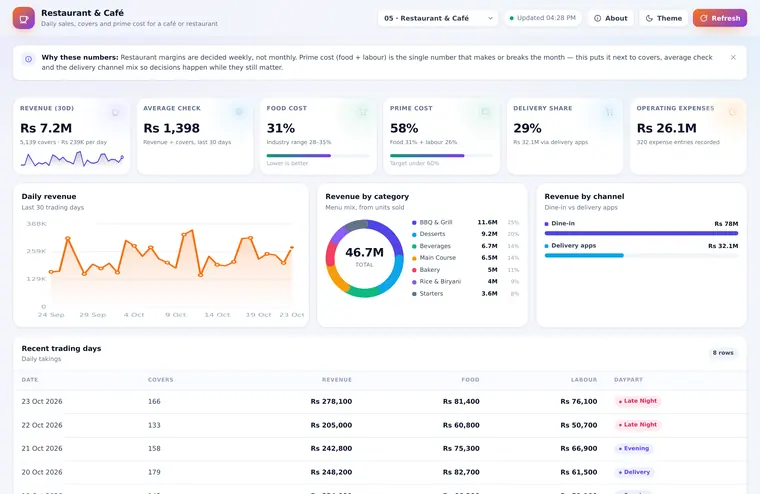
Task: Click the 8 rows badge
Action: [x=723, y=352]
